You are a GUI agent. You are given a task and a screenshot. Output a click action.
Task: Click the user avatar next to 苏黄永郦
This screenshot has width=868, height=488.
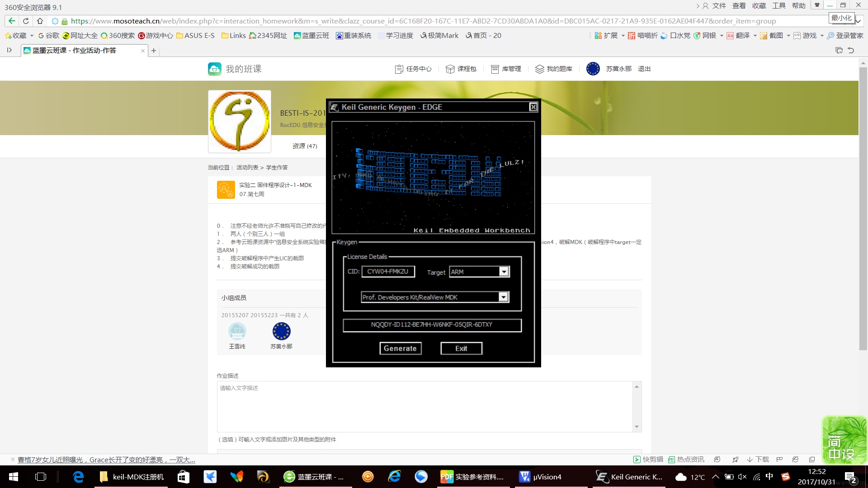(593, 69)
